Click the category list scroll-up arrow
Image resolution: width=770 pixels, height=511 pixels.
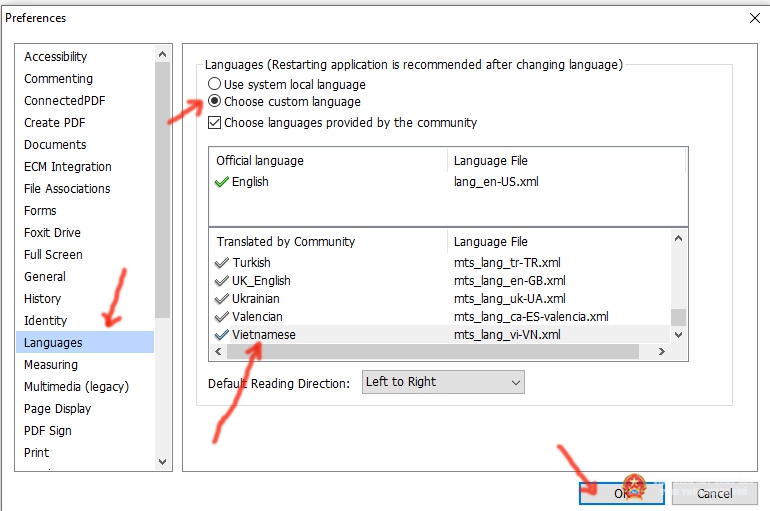(x=163, y=54)
